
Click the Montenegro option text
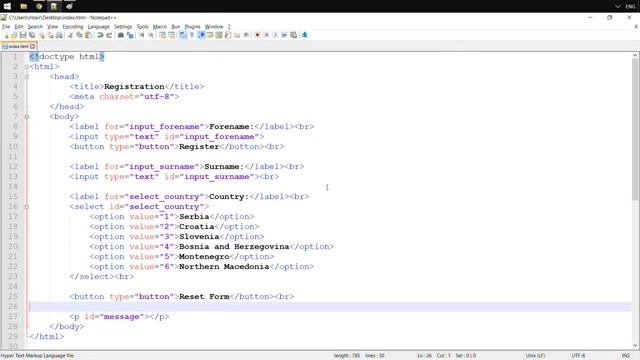(204, 257)
